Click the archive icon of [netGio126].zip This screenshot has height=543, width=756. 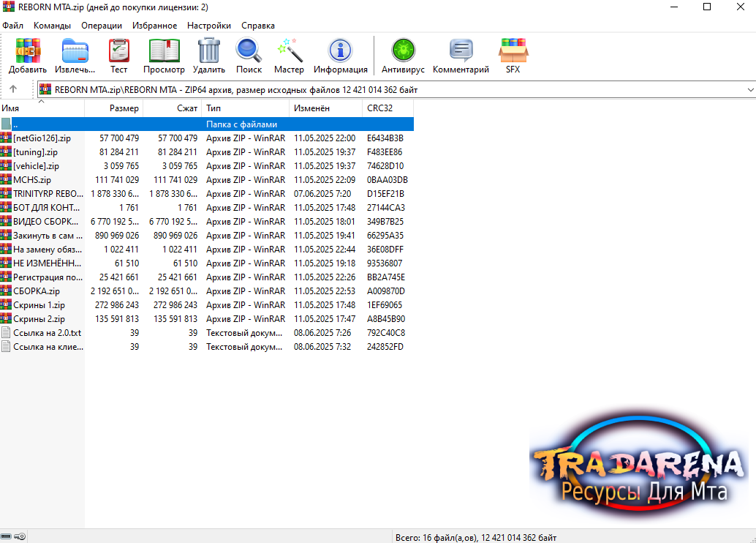[x=6, y=138]
